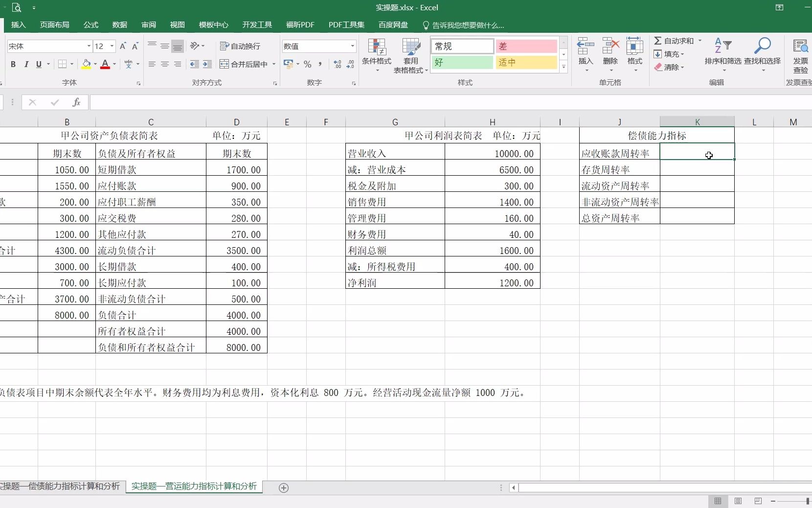Viewport: 812px width, 508px height.
Task: Open the 页面布局 ribbon tab
Action: 55,25
